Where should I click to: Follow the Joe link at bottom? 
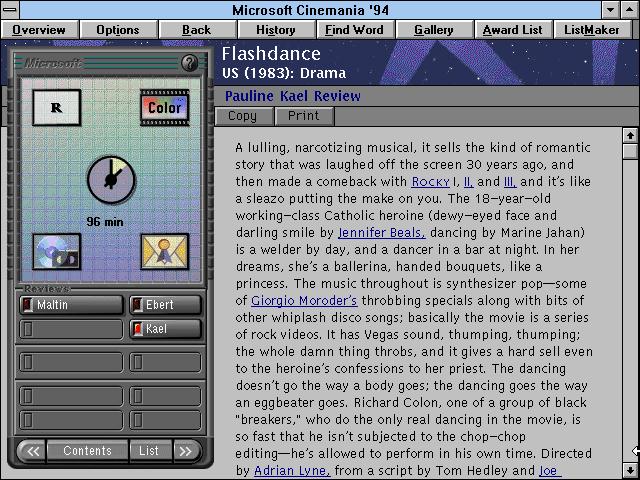pos(548,471)
